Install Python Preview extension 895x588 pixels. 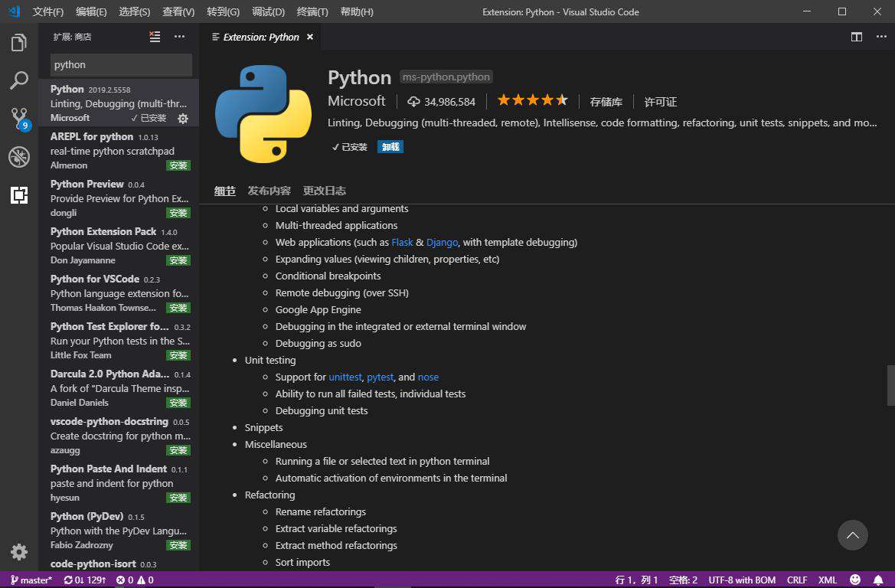[178, 213]
